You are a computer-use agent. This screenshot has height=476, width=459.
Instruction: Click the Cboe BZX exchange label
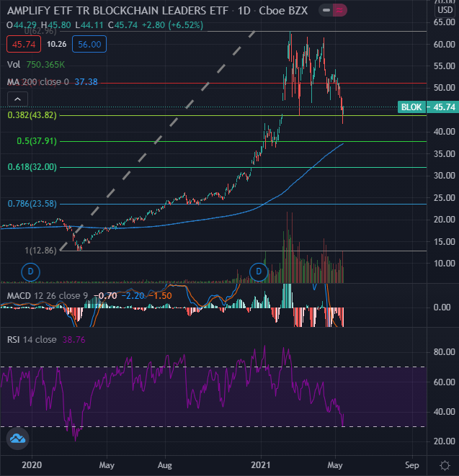point(283,11)
